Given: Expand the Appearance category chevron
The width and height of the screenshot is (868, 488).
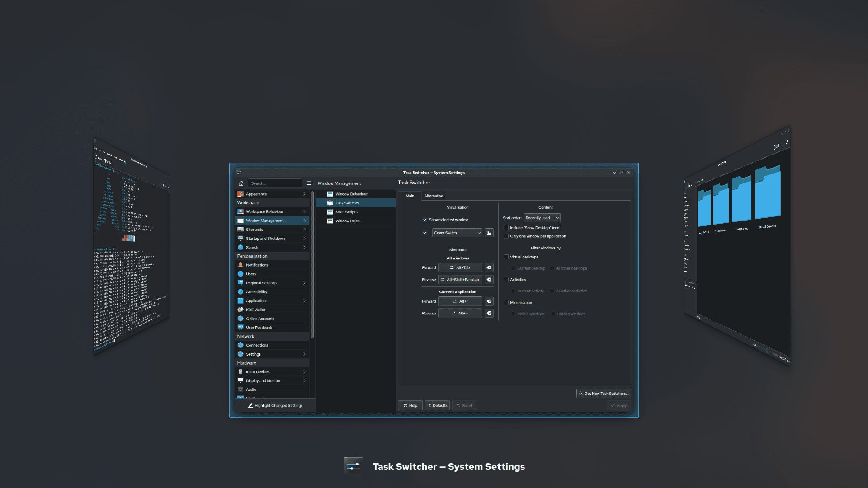Looking at the screenshot, I should coord(304,194).
